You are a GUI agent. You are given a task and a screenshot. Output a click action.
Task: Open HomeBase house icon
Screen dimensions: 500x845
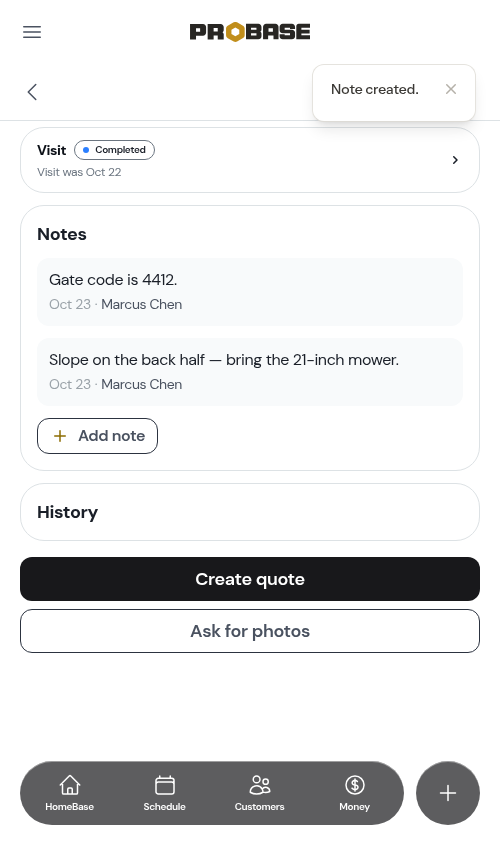coord(70,785)
